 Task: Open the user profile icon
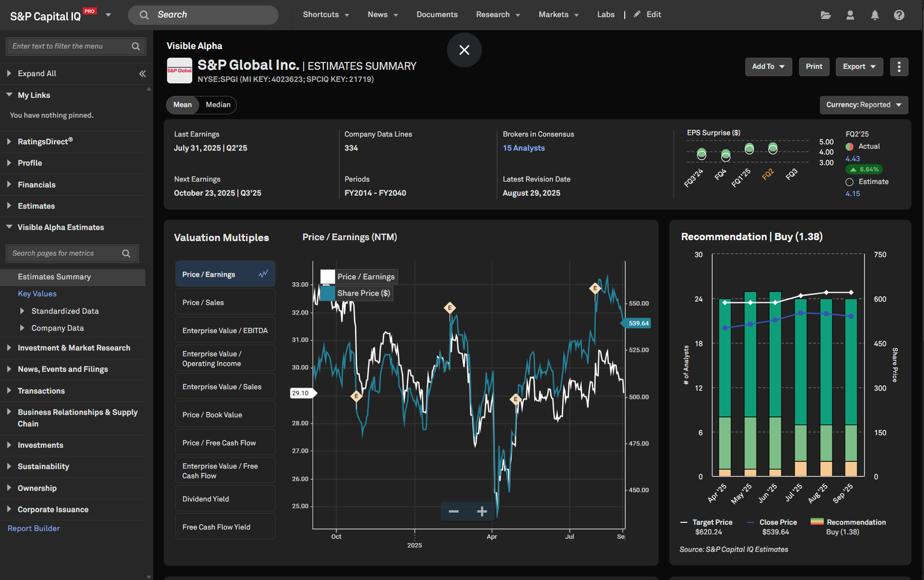pyautogui.click(x=850, y=15)
